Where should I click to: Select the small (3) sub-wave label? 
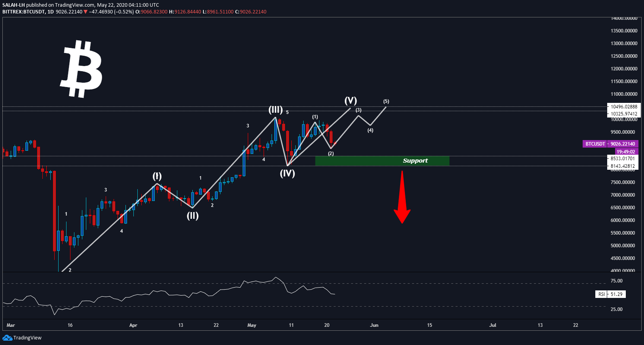point(359,110)
